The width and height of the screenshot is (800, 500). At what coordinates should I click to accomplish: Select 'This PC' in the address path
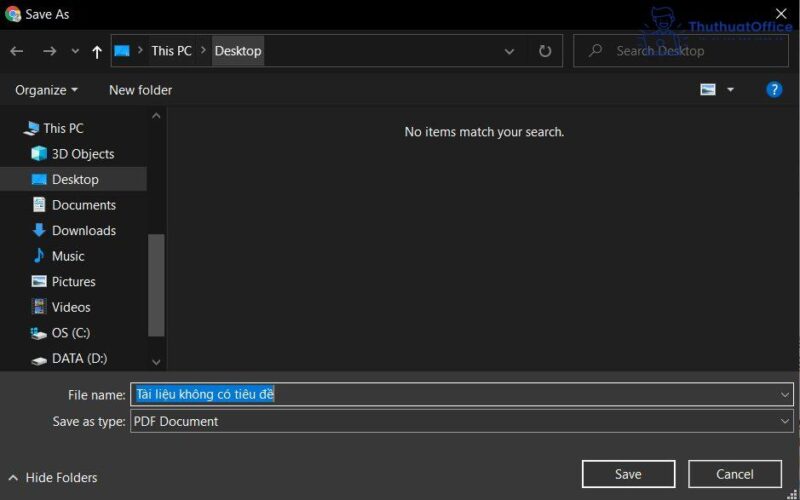[x=171, y=51]
